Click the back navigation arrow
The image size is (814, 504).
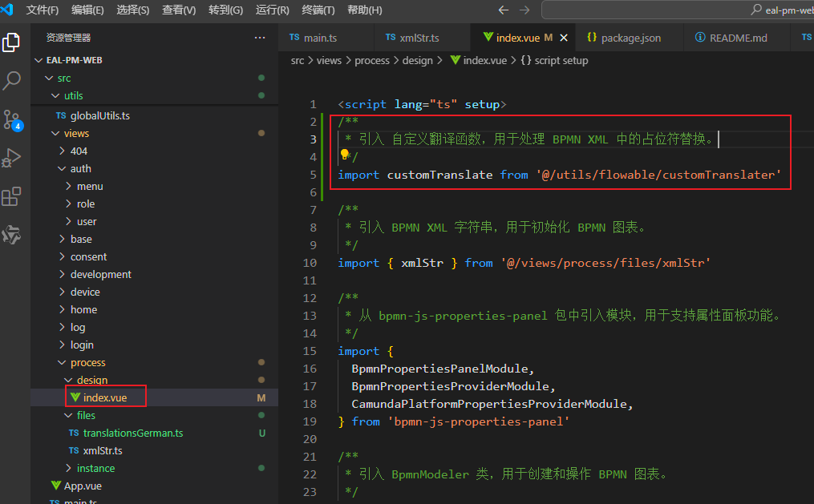tap(504, 10)
